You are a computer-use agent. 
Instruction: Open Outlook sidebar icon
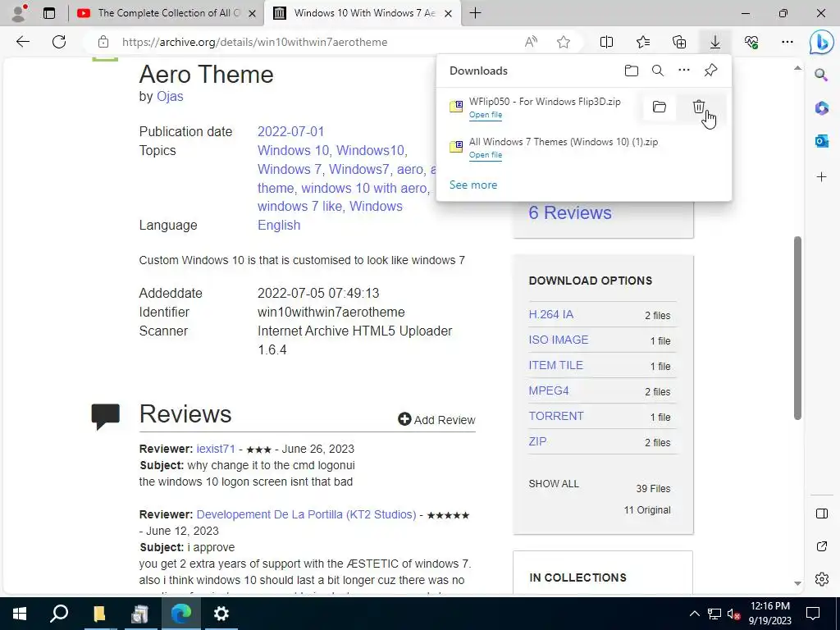821,141
